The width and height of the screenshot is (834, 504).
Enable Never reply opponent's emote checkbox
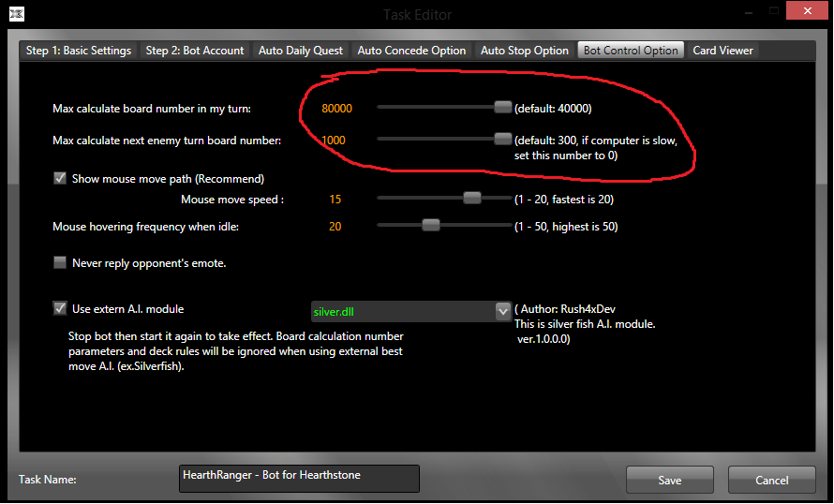coord(60,262)
